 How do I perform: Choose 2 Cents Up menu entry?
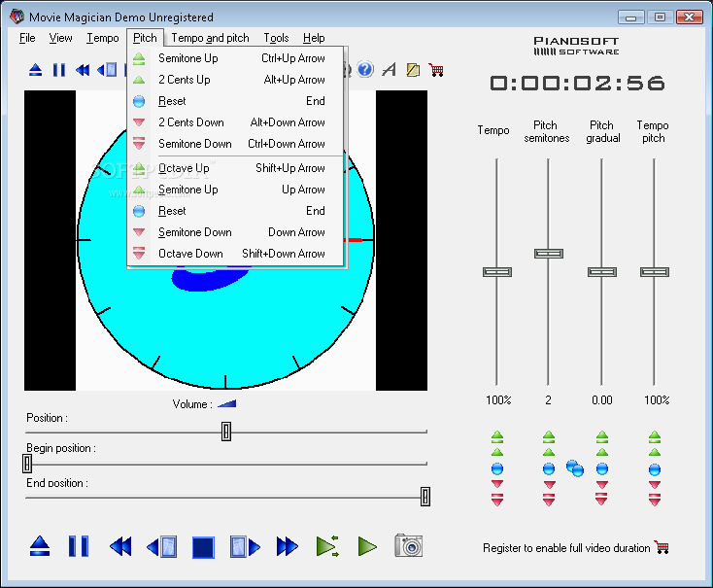(x=235, y=80)
